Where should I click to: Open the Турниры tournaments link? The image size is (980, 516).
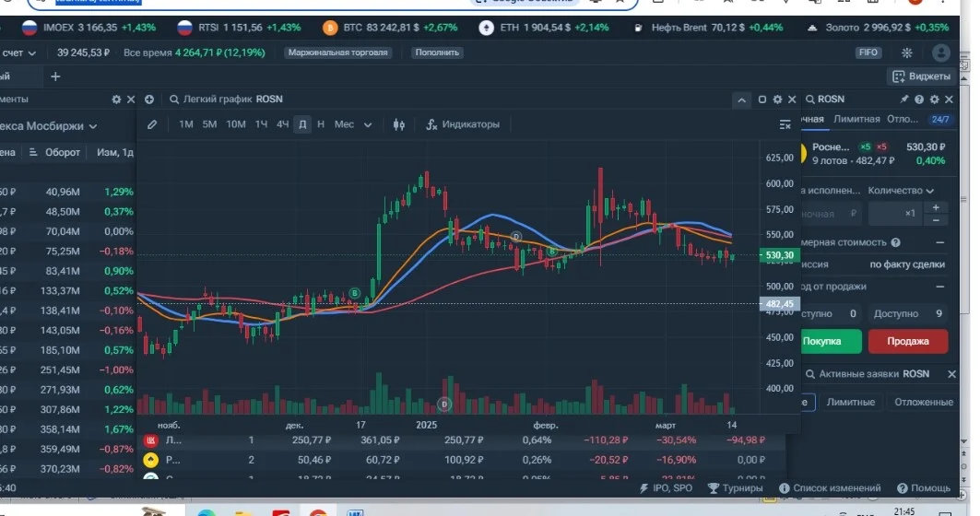(735, 487)
